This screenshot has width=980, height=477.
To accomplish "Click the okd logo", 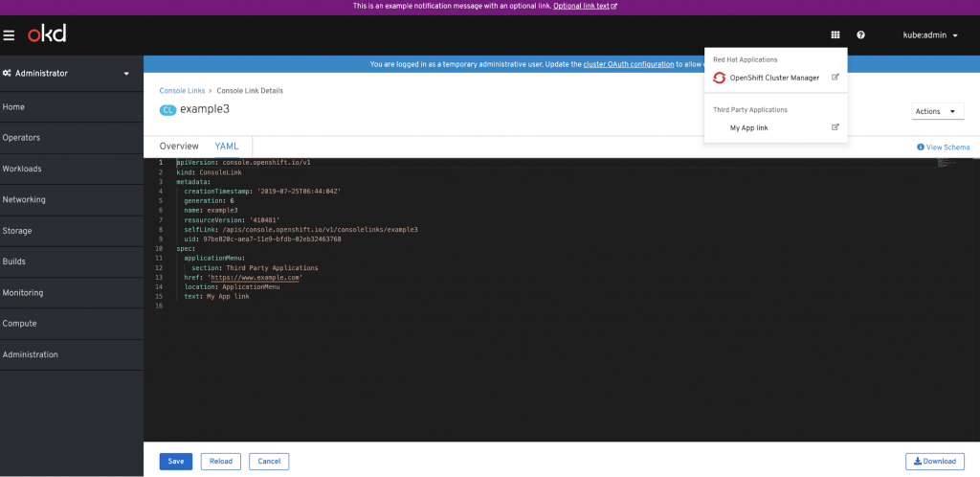I will (x=46, y=35).
